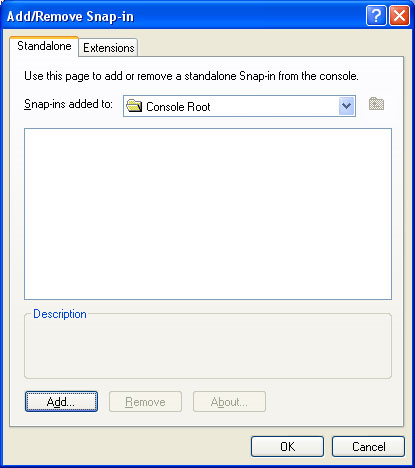
Task: Click the standalone Snap-in instruction text
Action: click(x=191, y=76)
